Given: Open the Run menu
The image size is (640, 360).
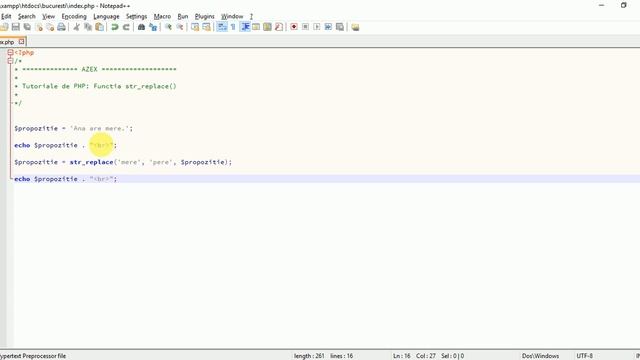Looking at the screenshot, I should coord(183,16).
